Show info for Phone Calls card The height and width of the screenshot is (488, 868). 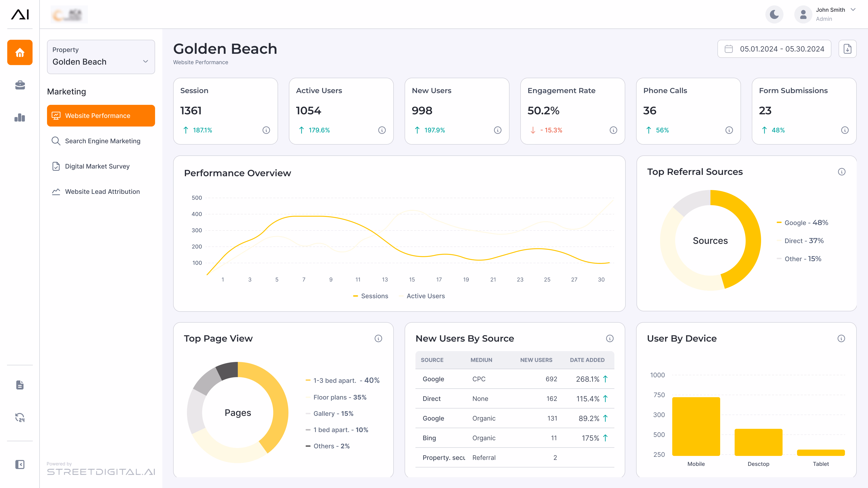(729, 130)
